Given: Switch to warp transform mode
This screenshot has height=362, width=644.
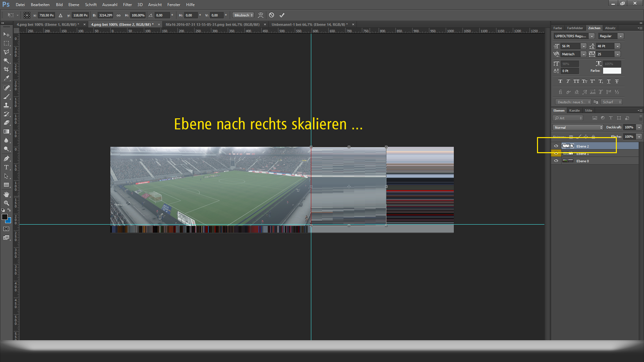Looking at the screenshot, I should pyautogui.click(x=261, y=15).
